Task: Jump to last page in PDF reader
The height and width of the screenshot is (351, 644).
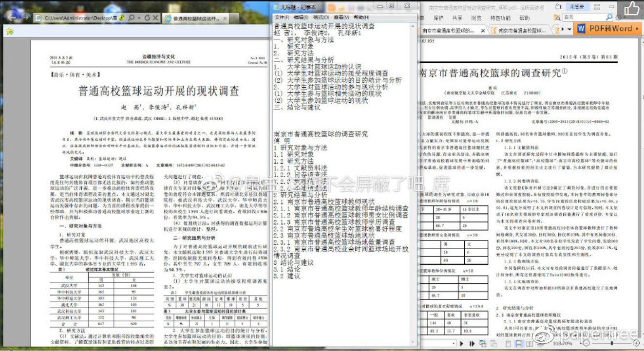Action: 472,343
